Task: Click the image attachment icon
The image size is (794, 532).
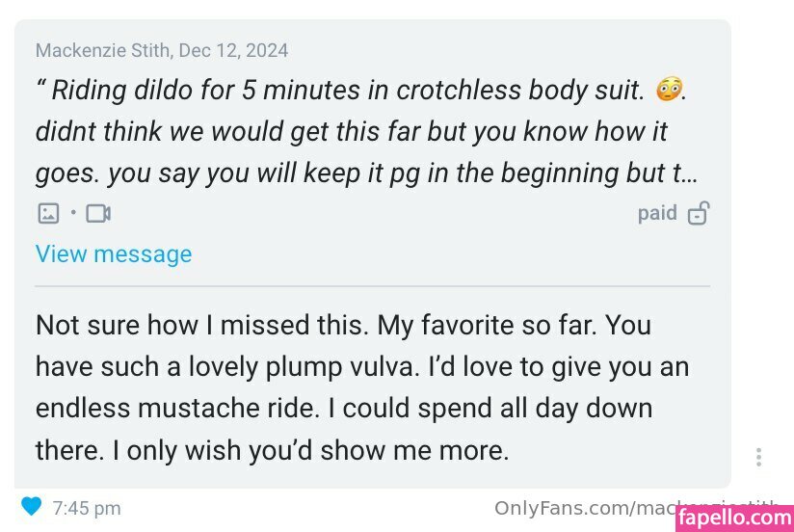Action: (46, 213)
